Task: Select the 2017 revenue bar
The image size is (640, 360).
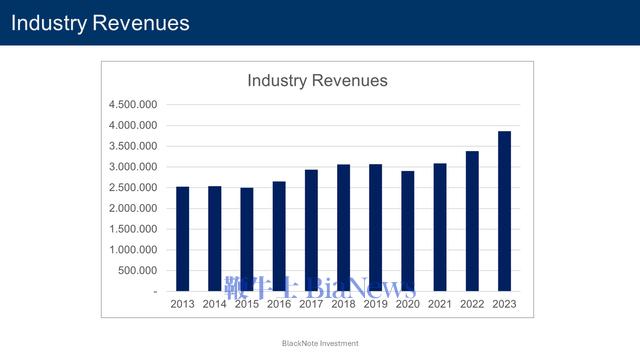Action: click(311, 230)
